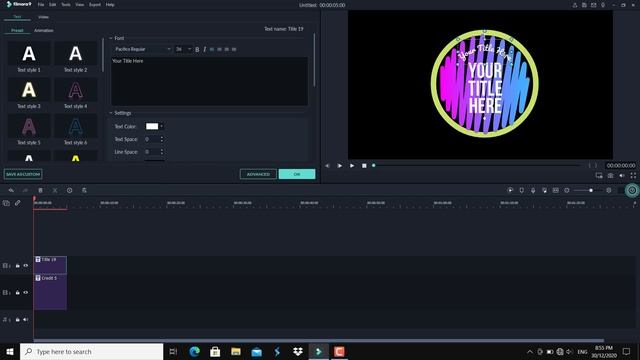
Task: Take a snapshot with the camera icon
Action: point(611,176)
